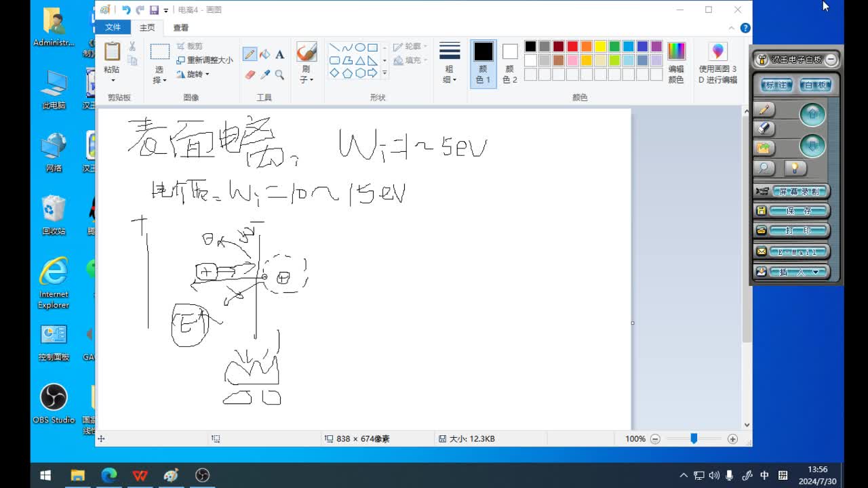Viewport: 868px width, 488px height.
Task: Open the Insert (插入) dropdown in whiteboard panel
Action: 798,272
